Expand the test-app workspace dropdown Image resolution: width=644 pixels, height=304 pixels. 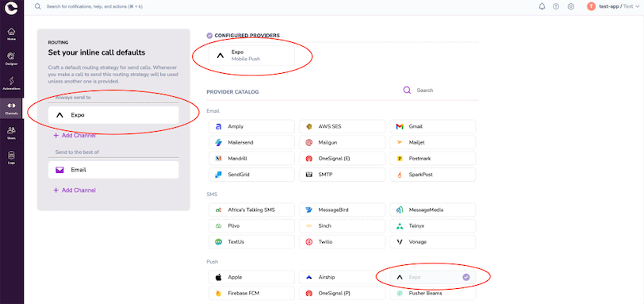point(614,6)
